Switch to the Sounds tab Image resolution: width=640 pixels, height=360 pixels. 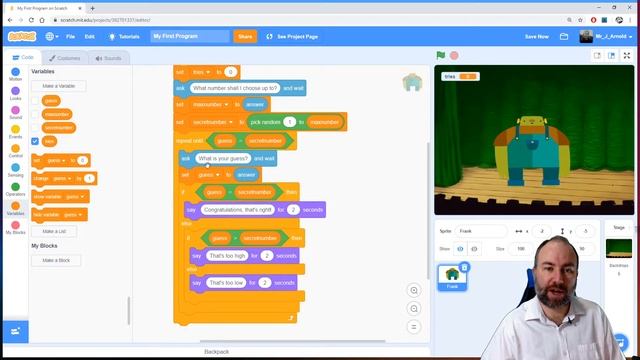click(x=108, y=58)
